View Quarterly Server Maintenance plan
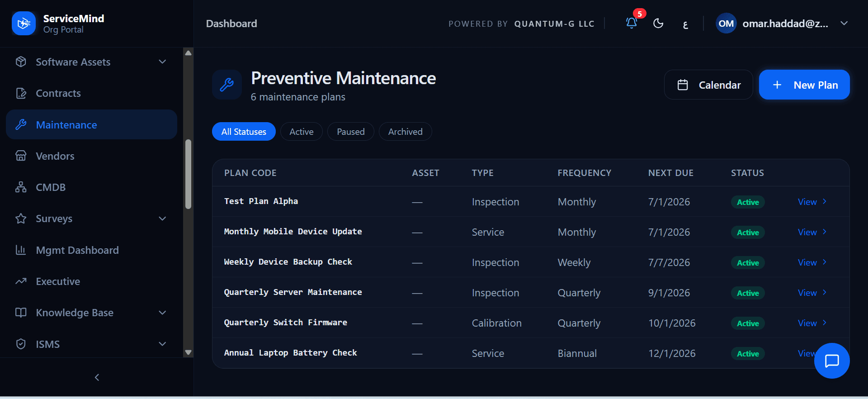 (812, 293)
